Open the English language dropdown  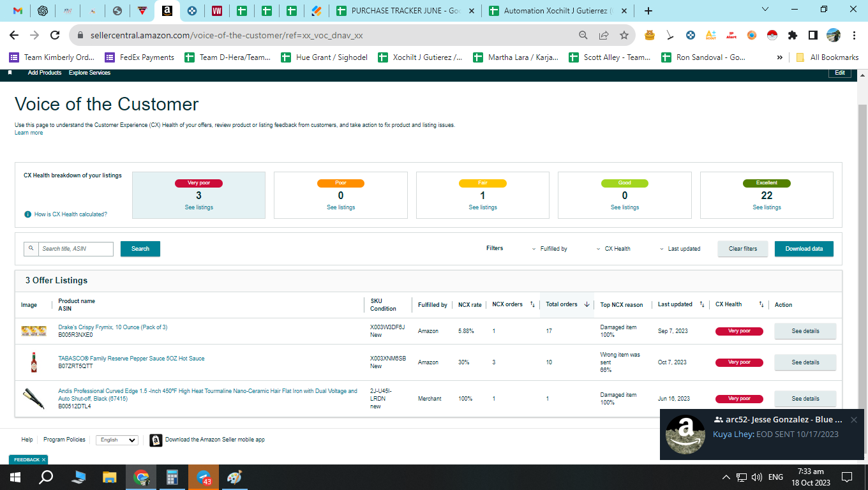(x=117, y=440)
